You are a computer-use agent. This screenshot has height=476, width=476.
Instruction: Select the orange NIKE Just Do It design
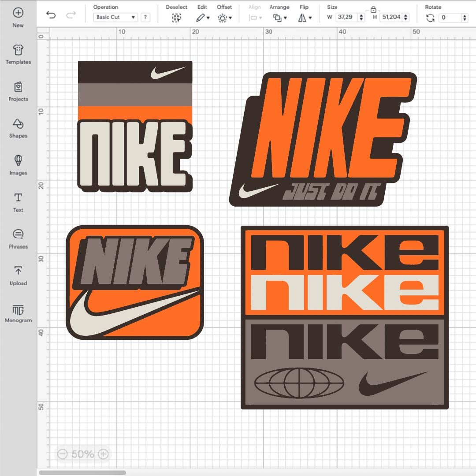[x=323, y=139]
